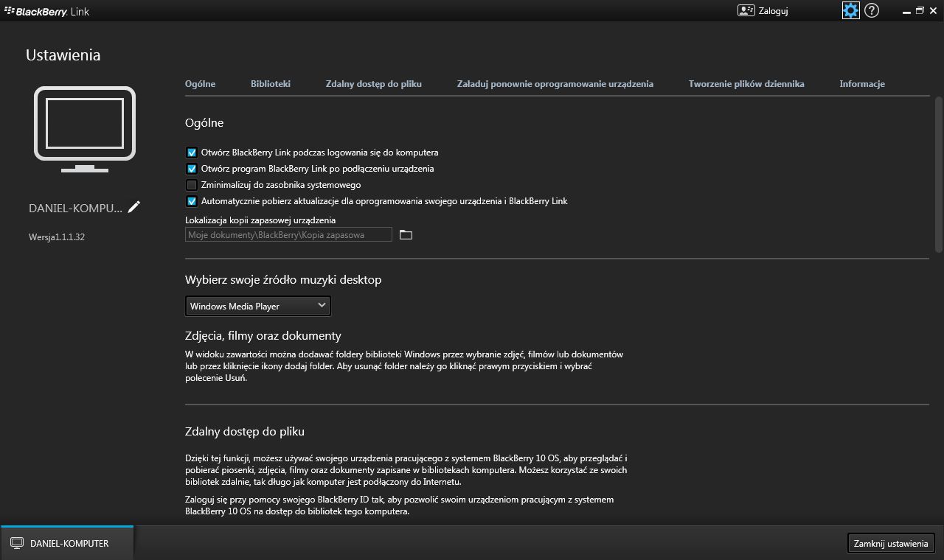This screenshot has width=944, height=560.
Task: Click the Ustawienia heading
Action: pos(63,55)
